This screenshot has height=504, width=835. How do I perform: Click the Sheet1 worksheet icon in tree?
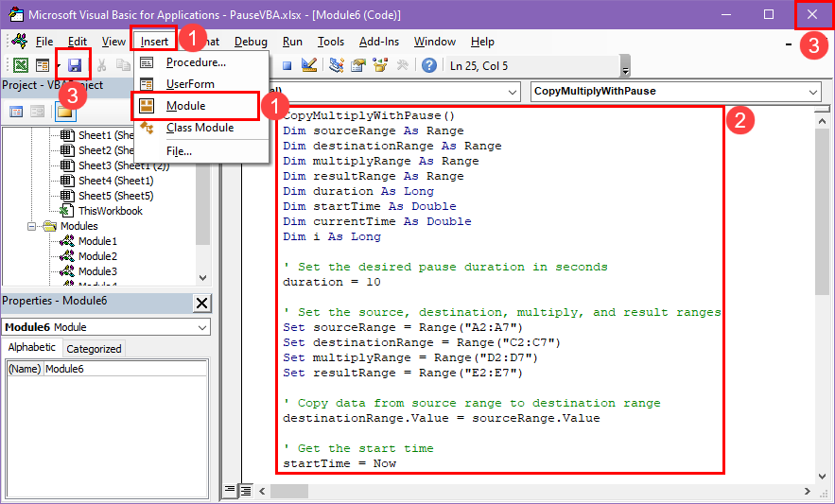tap(66, 135)
